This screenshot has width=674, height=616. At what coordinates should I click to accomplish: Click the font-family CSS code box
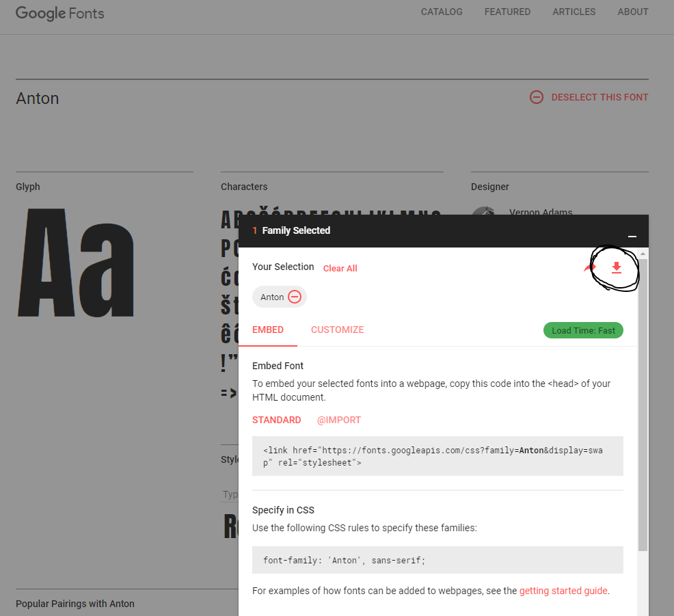(x=437, y=560)
